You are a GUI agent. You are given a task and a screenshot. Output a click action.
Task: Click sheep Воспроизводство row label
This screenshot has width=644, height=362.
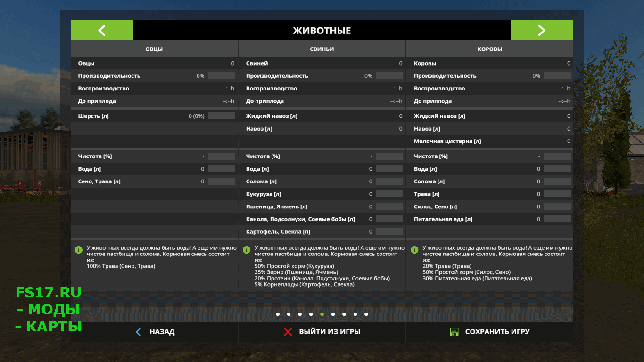(103, 89)
